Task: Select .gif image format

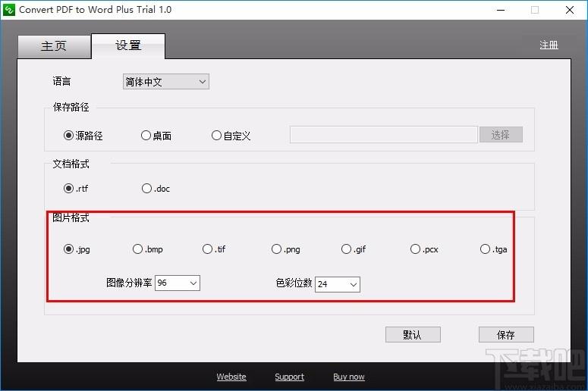Action: pos(354,249)
